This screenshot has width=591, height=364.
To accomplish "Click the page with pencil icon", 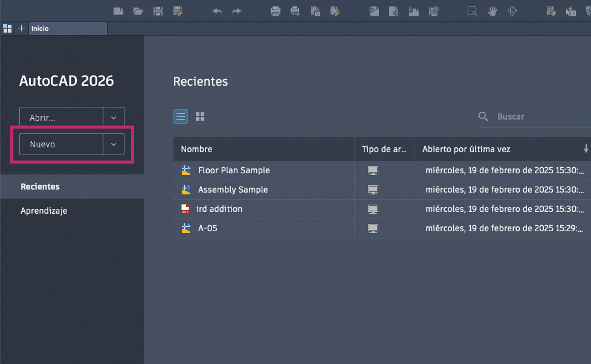I will point(335,11).
